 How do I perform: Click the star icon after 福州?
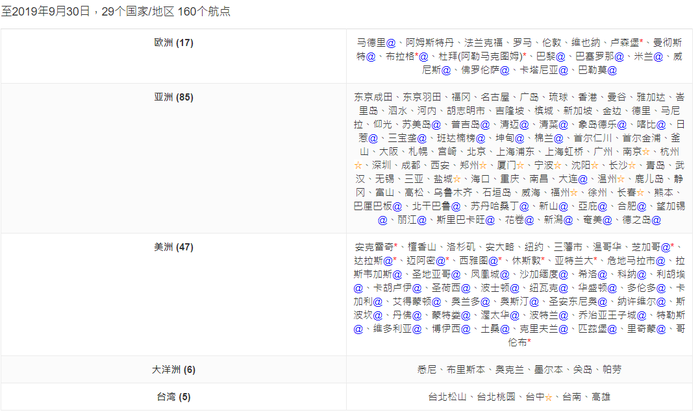tap(574, 193)
